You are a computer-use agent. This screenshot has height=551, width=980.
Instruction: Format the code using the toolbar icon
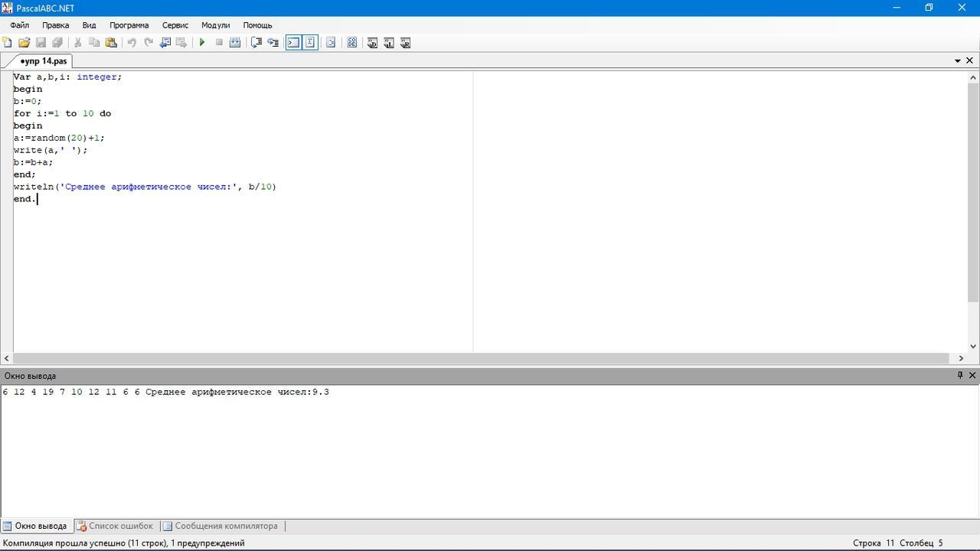click(x=331, y=43)
